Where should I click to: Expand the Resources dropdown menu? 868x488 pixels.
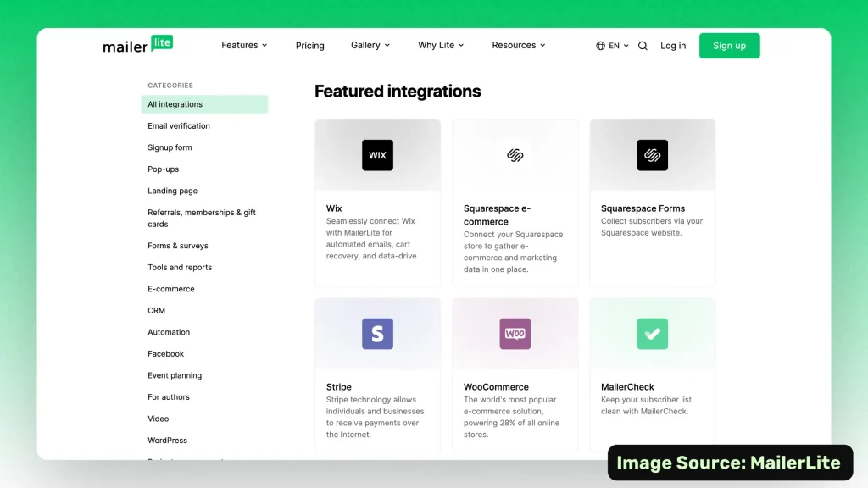(519, 46)
